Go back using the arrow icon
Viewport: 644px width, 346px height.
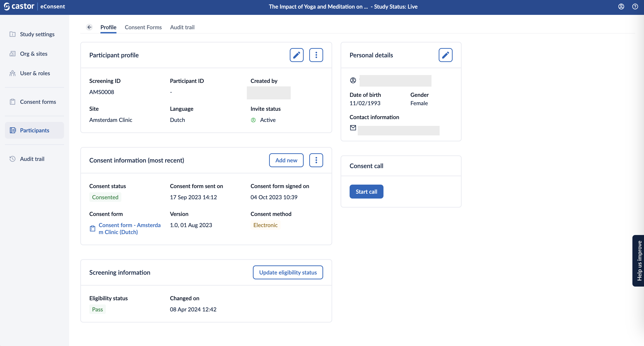[89, 27]
